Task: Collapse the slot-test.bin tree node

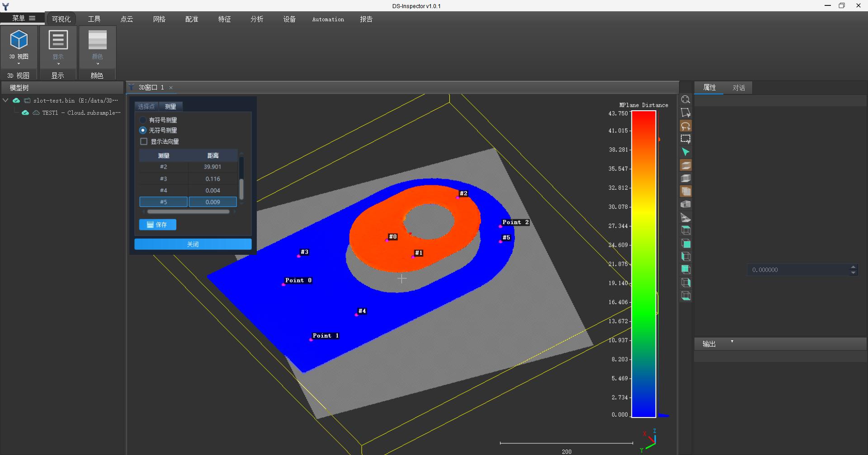Action: (5, 100)
